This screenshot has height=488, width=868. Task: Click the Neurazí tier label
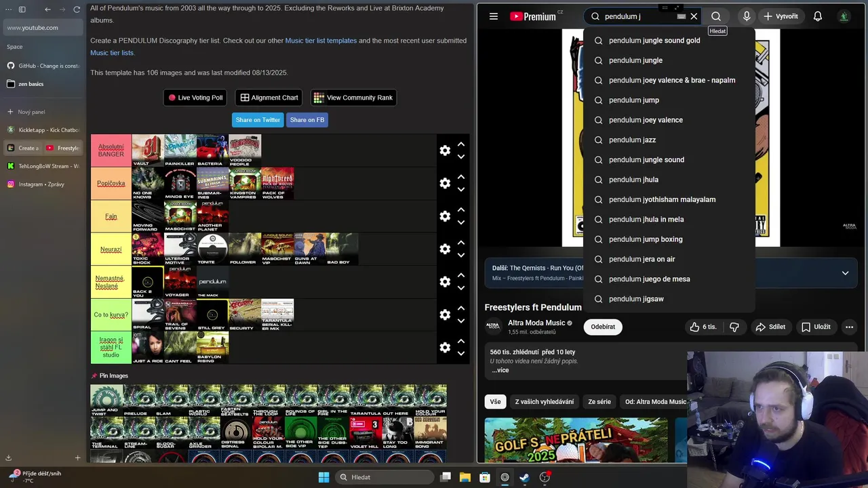tap(111, 249)
